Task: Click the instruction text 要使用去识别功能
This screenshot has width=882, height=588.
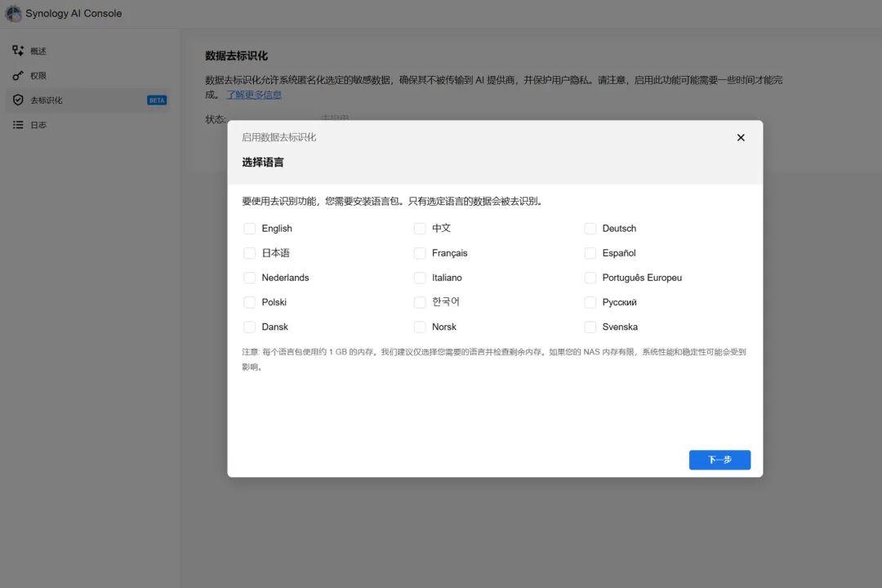Action: pyautogui.click(x=392, y=202)
